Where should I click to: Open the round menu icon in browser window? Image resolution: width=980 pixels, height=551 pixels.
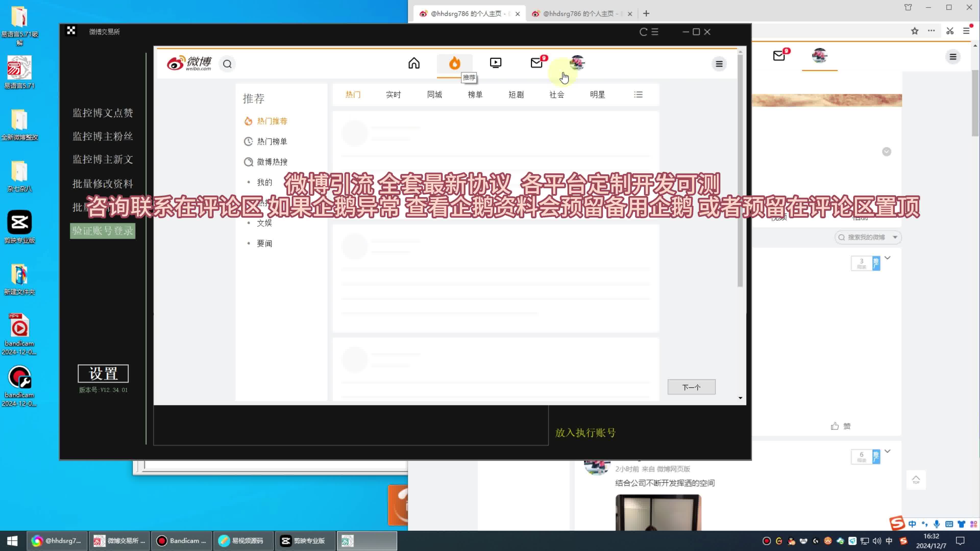tap(953, 57)
